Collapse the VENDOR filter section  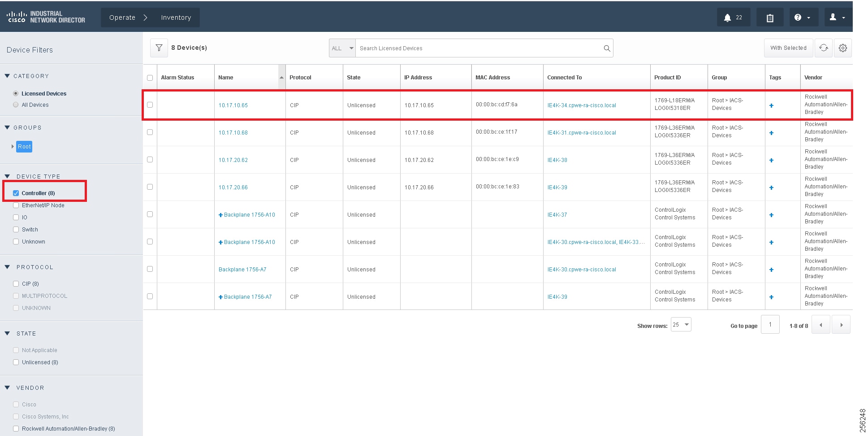coord(7,388)
